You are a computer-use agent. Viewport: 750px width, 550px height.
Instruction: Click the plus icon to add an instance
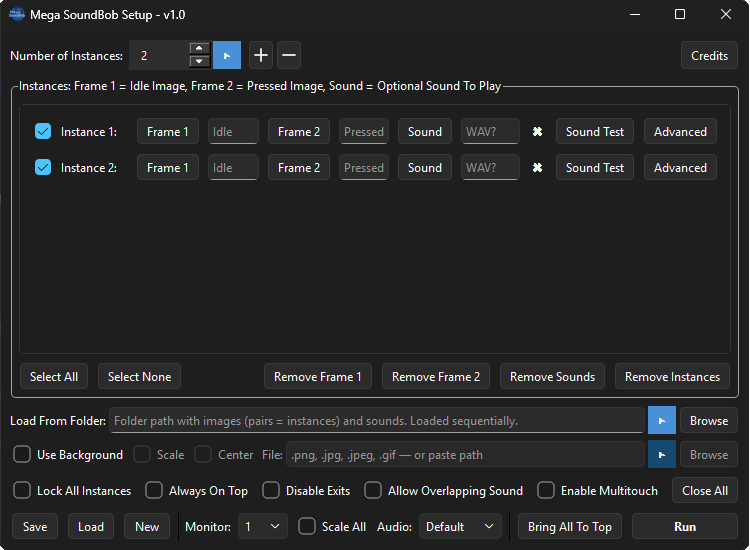click(260, 55)
